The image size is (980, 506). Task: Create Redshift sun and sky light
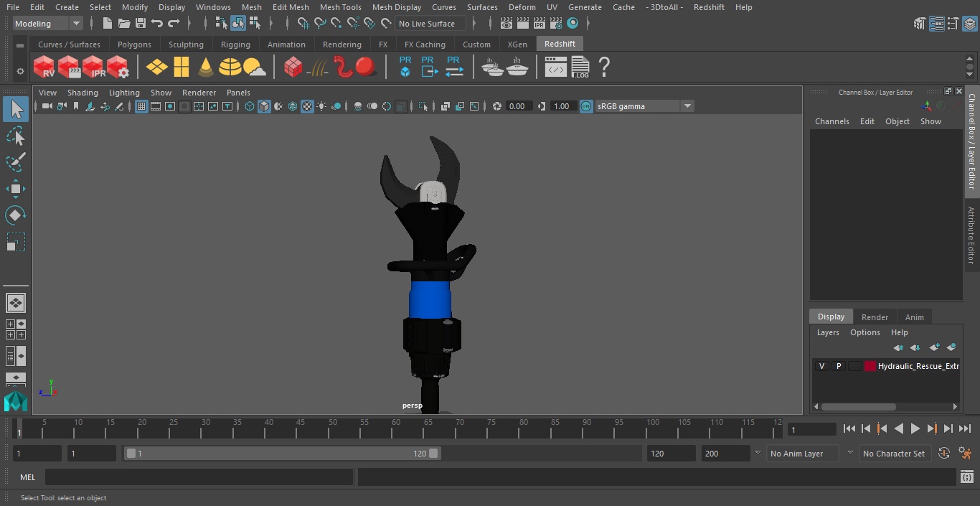(x=255, y=67)
